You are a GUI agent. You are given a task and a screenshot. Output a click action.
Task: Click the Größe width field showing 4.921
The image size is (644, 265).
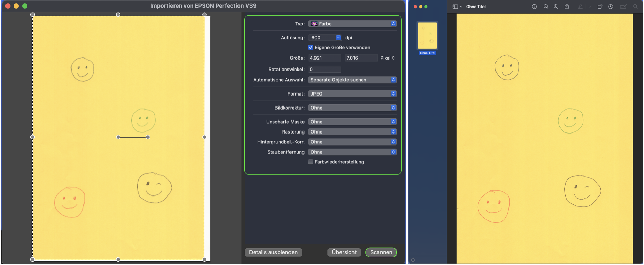point(324,58)
